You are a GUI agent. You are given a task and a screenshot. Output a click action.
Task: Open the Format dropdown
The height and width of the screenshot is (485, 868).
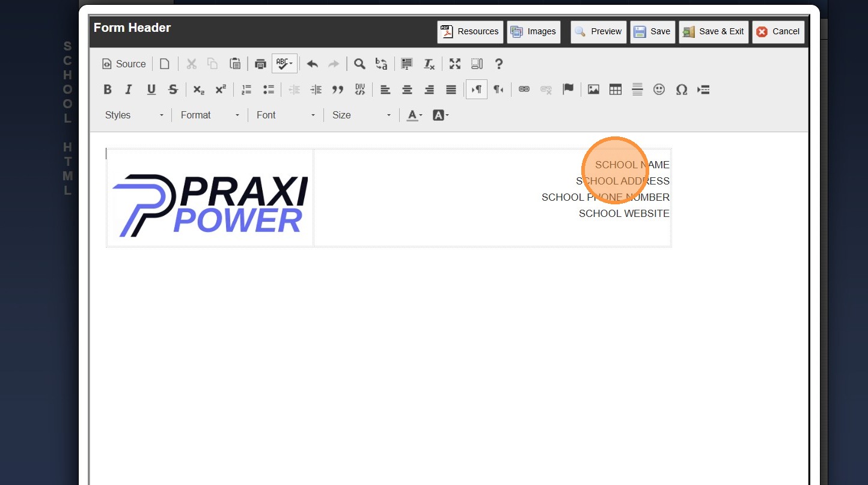point(210,115)
